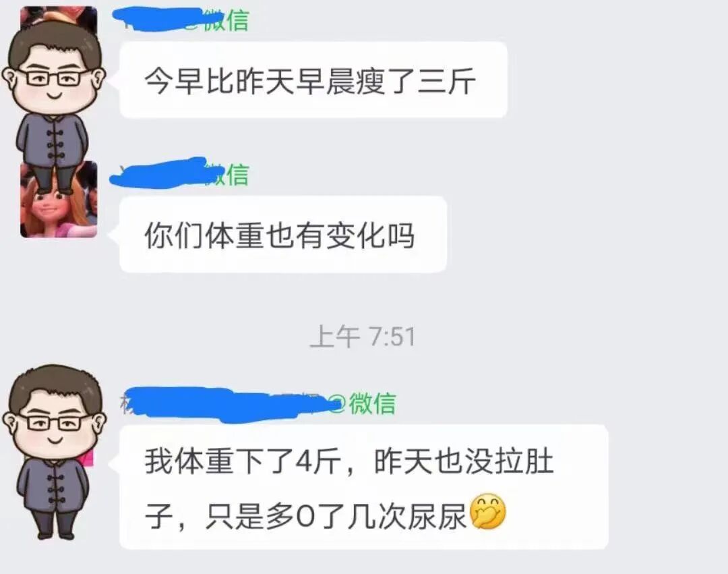Tap the "@微信" label above the last message
728x574 pixels.
pos(363,403)
